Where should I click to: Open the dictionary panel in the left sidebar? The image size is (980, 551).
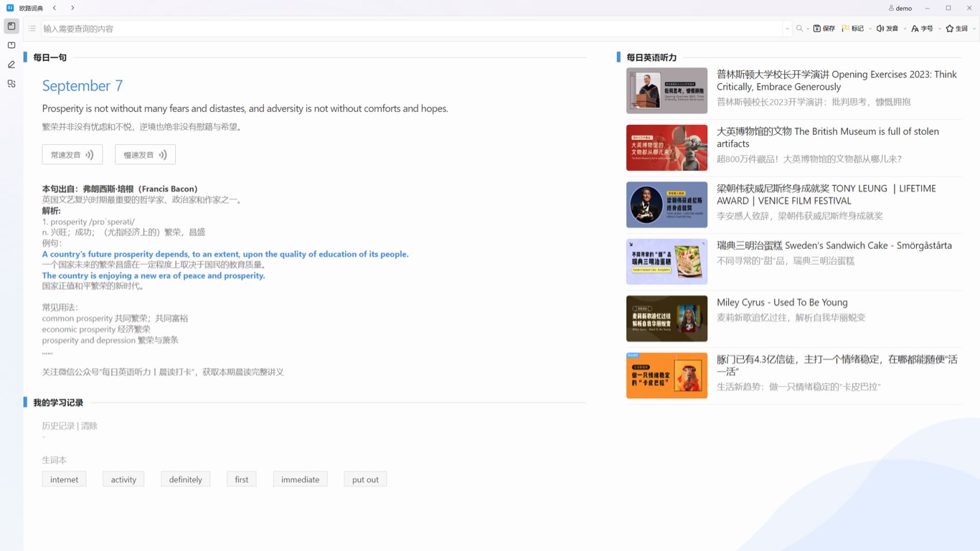11,26
